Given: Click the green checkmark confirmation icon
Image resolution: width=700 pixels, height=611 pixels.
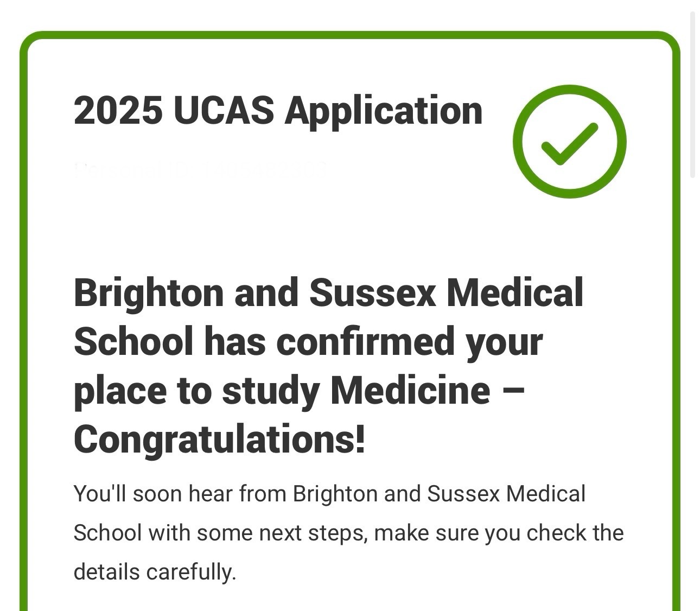Looking at the screenshot, I should click(569, 141).
